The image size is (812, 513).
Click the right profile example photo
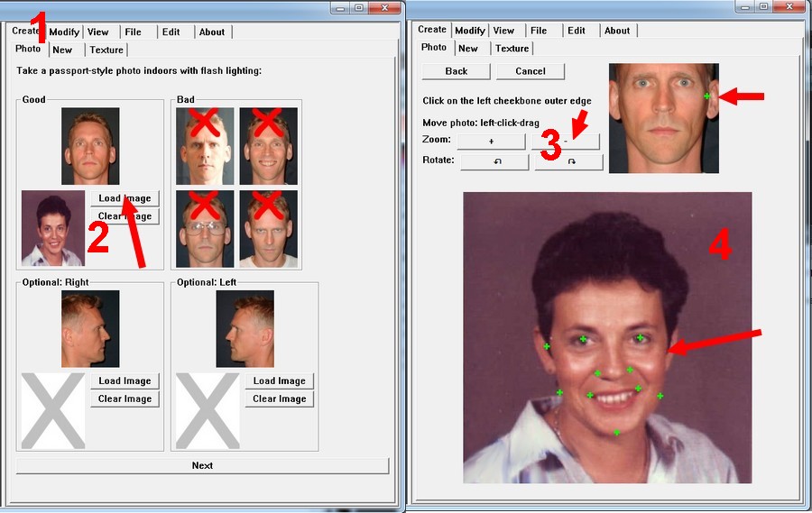90,329
